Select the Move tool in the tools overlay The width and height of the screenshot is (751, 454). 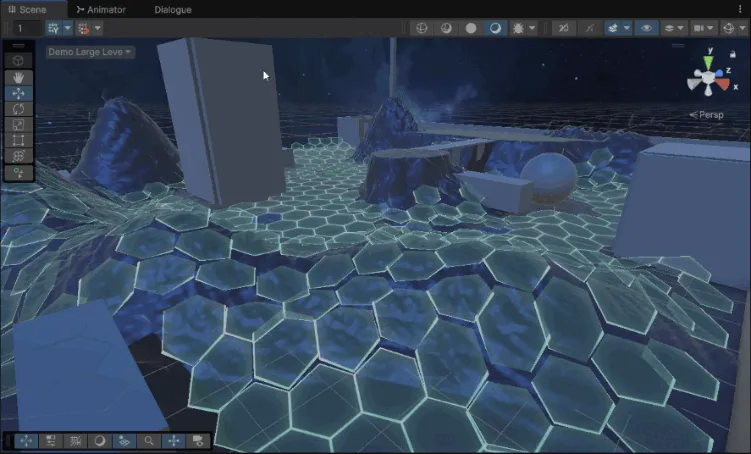[19, 93]
